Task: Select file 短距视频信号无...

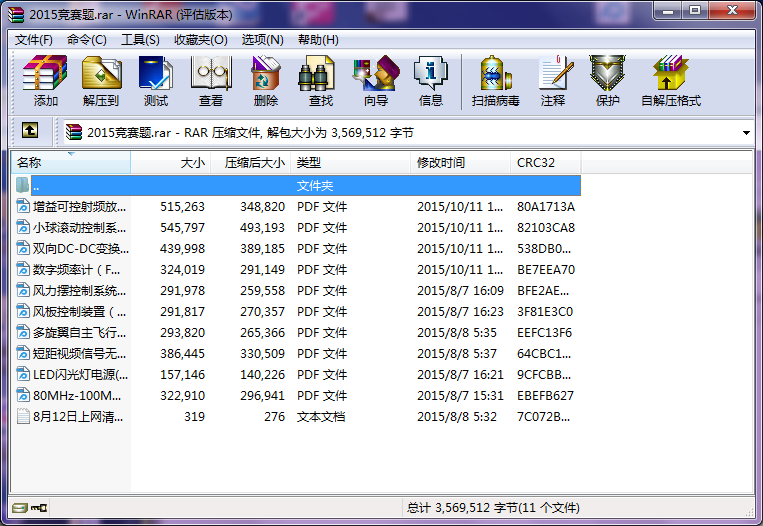Action: [79, 353]
